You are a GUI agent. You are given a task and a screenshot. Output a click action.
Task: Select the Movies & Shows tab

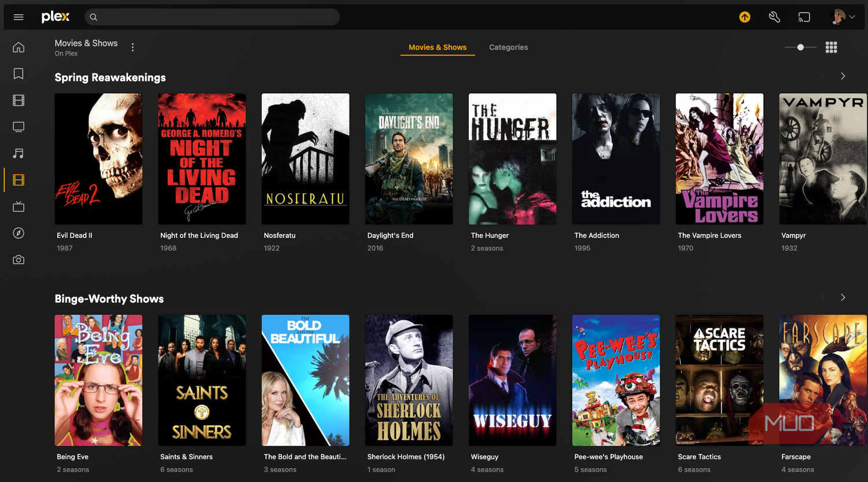[437, 47]
